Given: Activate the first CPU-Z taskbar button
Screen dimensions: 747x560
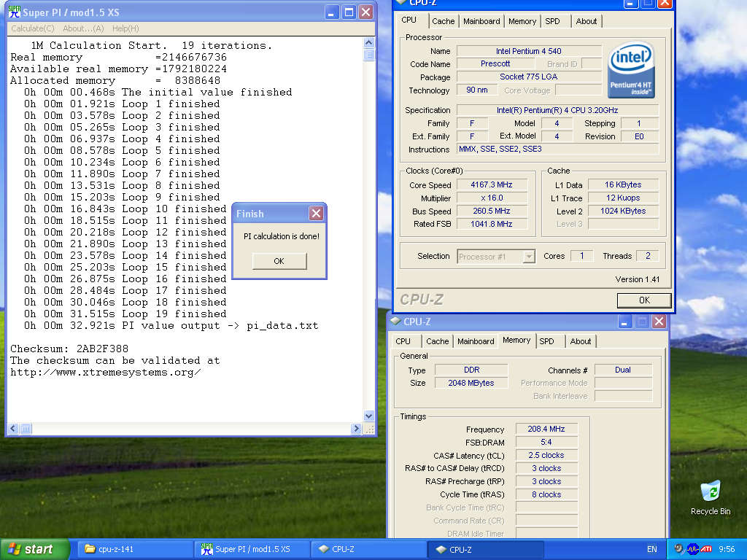Looking at the screenshot, I should tap(368, 549).
